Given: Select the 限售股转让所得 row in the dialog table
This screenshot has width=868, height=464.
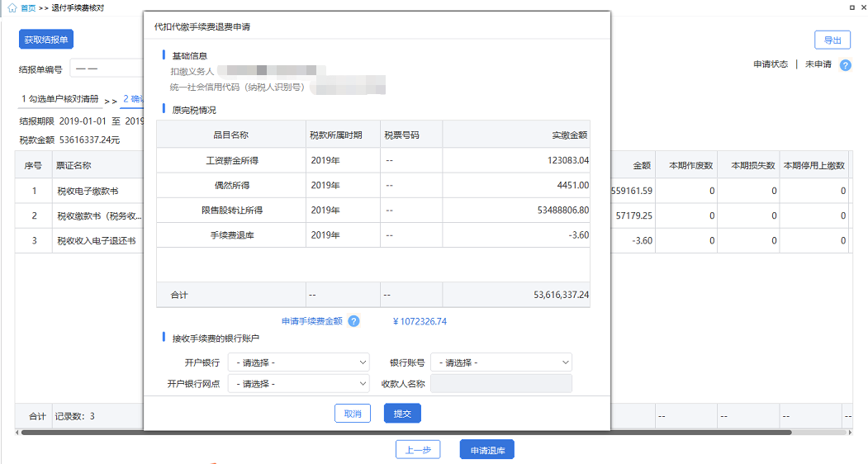Looking at the screenshot, I should tap(373, 211).
